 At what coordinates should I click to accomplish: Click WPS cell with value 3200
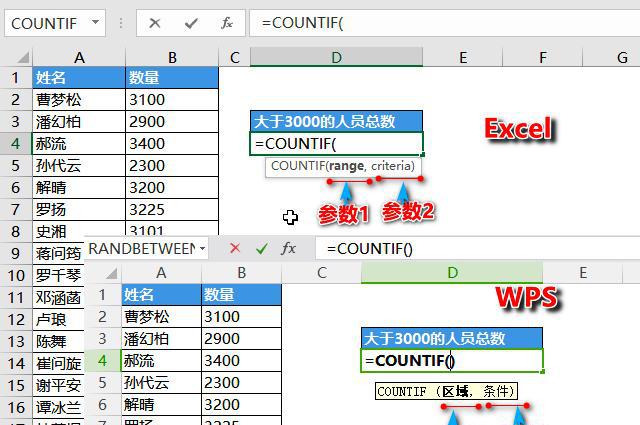(241, 405)
